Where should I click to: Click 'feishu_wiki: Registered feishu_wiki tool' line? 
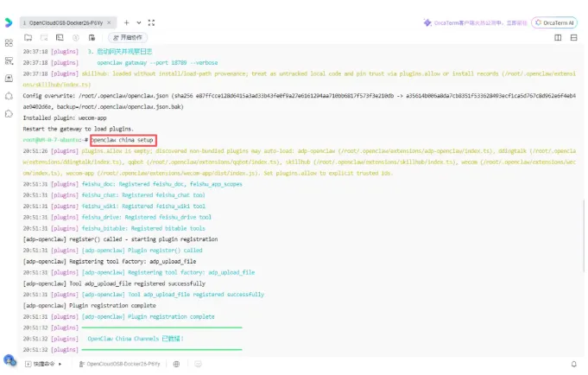tap(143, 207)
